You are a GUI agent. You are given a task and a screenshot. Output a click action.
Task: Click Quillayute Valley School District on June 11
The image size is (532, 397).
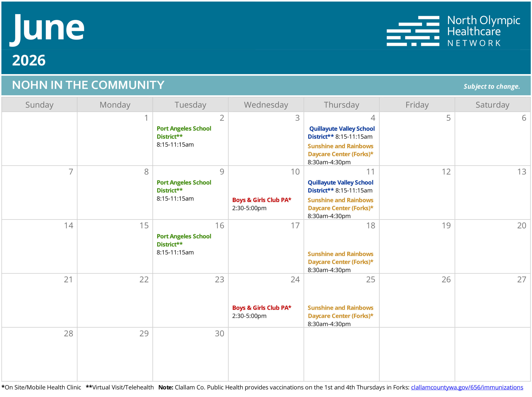click(x=340, y=186)
